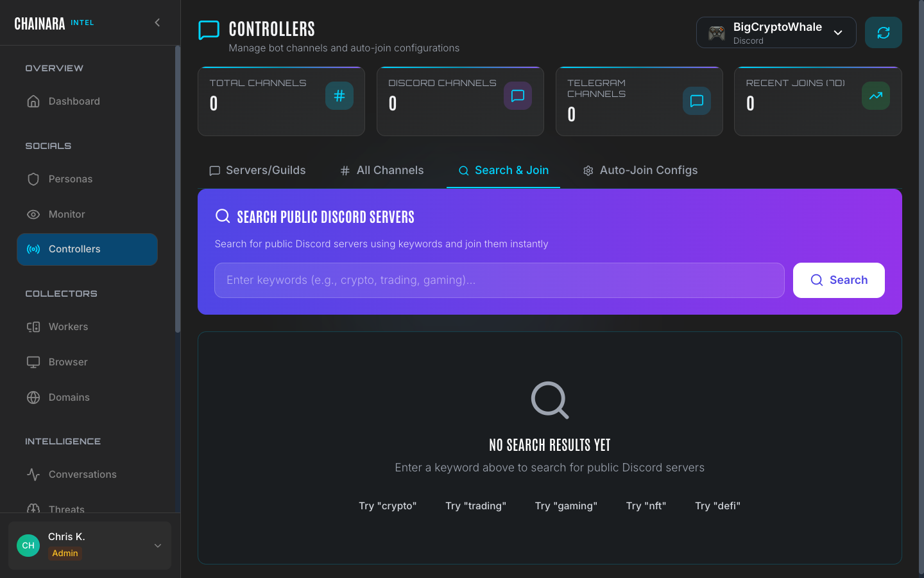Click the Discord Channels message icon
The height and width of the screenshot is (578, 924).
(x=518, y=96)
